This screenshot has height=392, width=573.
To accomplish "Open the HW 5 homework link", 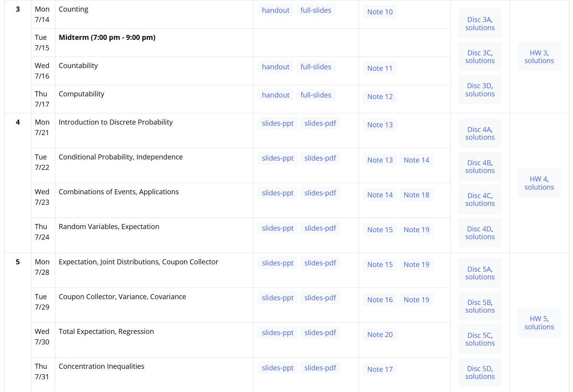I will (539, 319).
